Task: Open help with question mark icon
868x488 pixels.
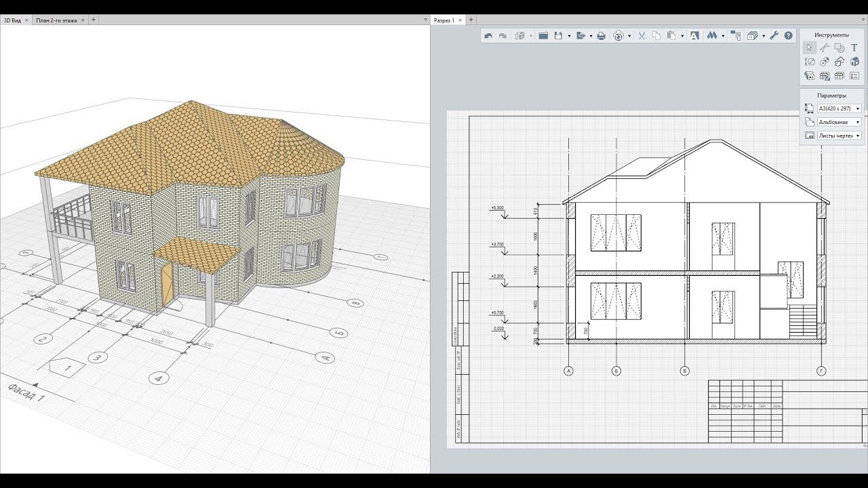Action: pyautogui.click(x=789, y=36)
